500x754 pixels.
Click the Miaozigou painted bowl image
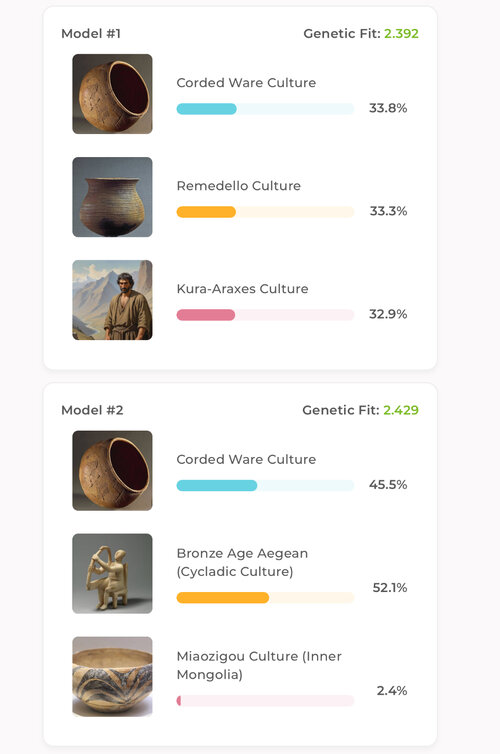112,677
